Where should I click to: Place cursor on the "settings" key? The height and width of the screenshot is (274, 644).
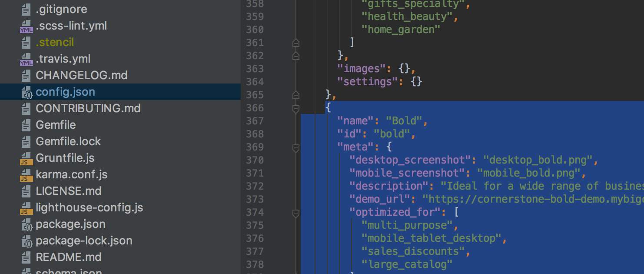pos(371,82)
